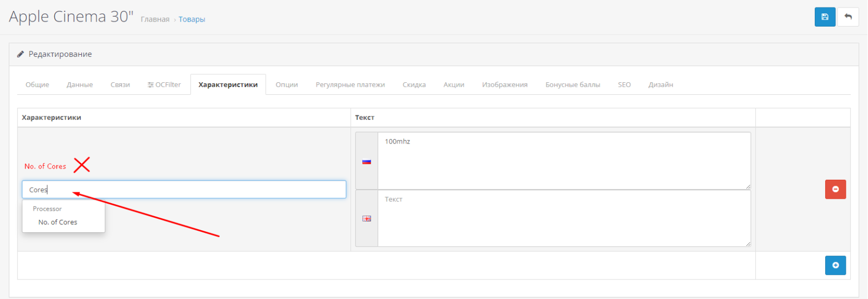The image size is (868, 299).
Task: Open the Общие tab
Action: pos(37,84)
